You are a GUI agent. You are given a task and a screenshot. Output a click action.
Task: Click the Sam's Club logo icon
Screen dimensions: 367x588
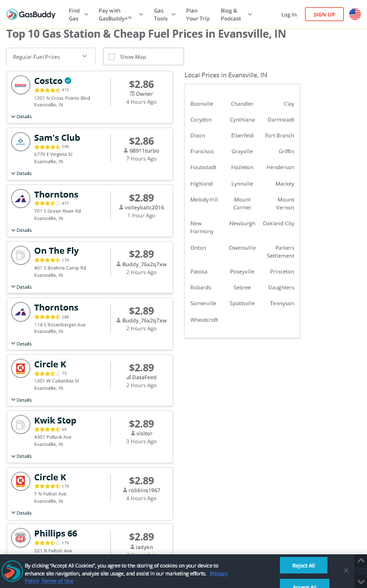[x=20, y=142]
